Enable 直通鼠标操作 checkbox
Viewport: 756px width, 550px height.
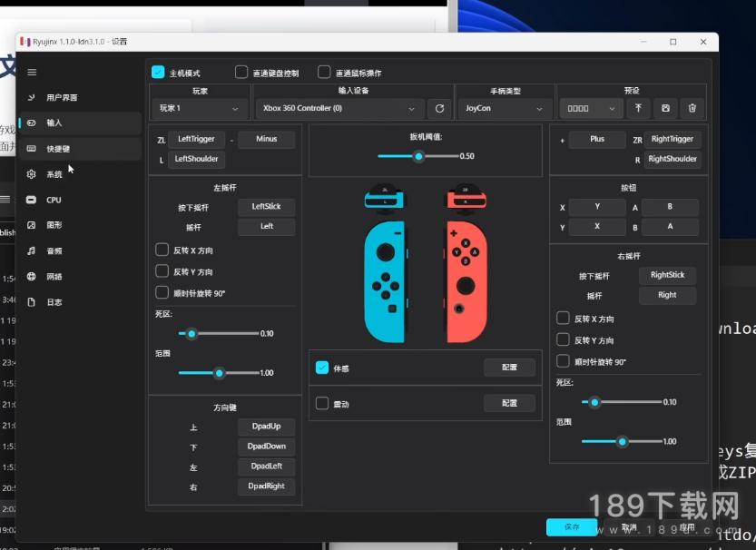point(324,72)
